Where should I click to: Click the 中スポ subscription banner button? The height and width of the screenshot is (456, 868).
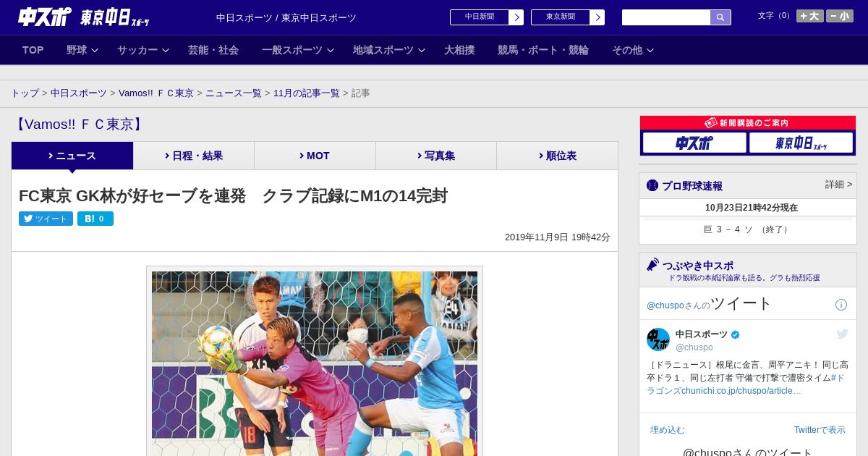(694, 143)
